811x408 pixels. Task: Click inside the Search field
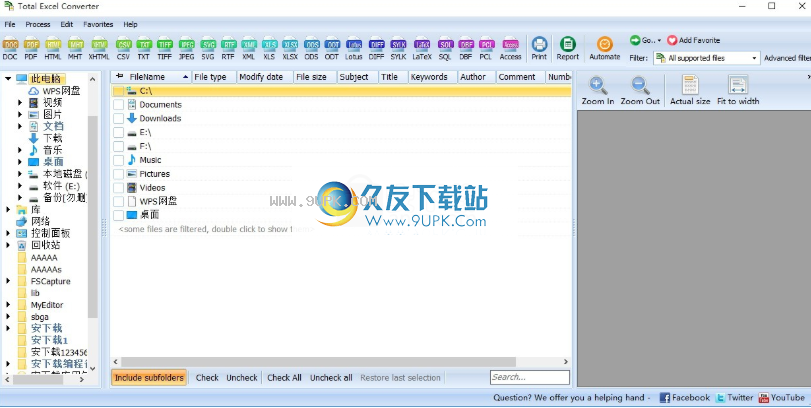coord(530,377)
